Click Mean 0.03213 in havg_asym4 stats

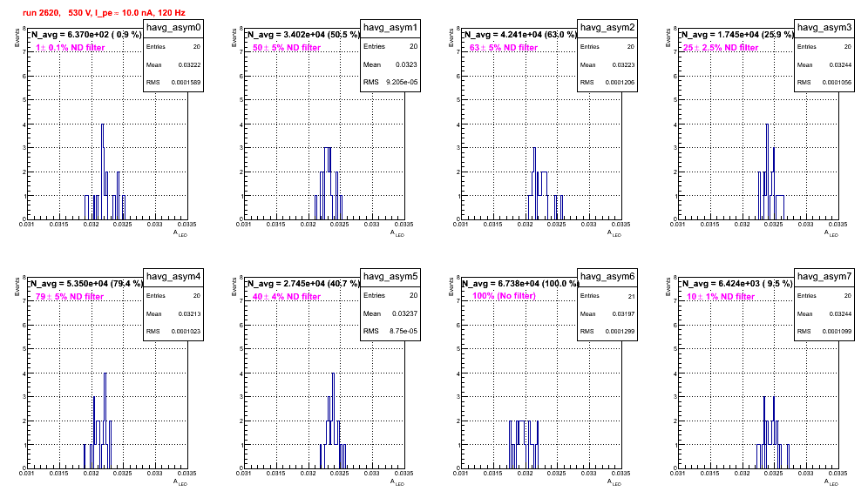coord(173,313)
